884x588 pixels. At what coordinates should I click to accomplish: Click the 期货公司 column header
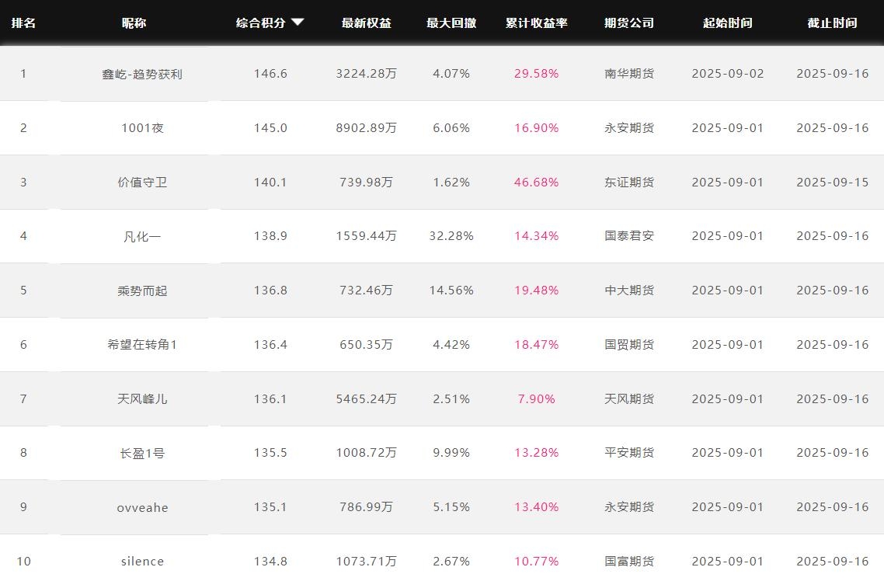click(628, 23)
